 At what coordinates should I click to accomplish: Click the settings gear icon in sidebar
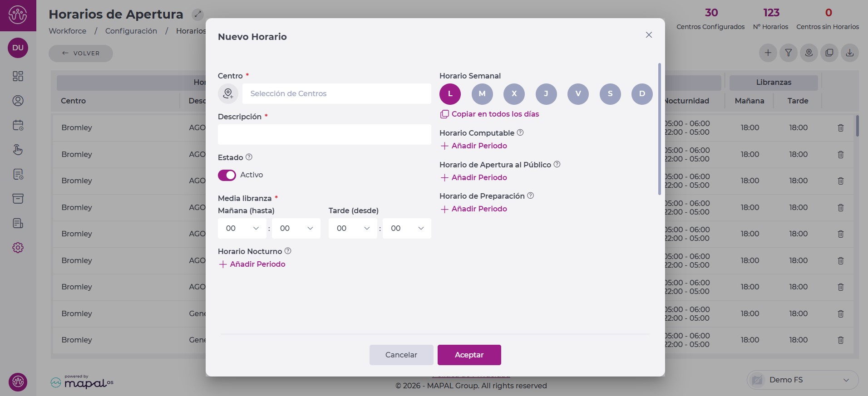pos(18,248)
